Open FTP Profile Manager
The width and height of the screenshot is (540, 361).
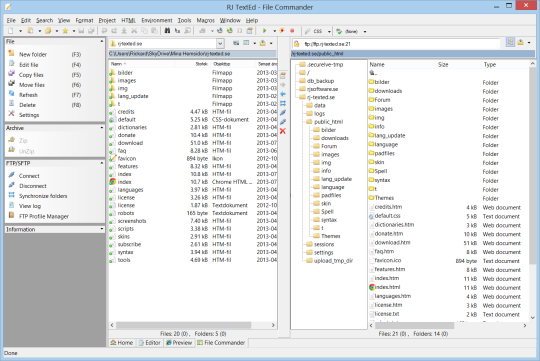tap(44, 216)
